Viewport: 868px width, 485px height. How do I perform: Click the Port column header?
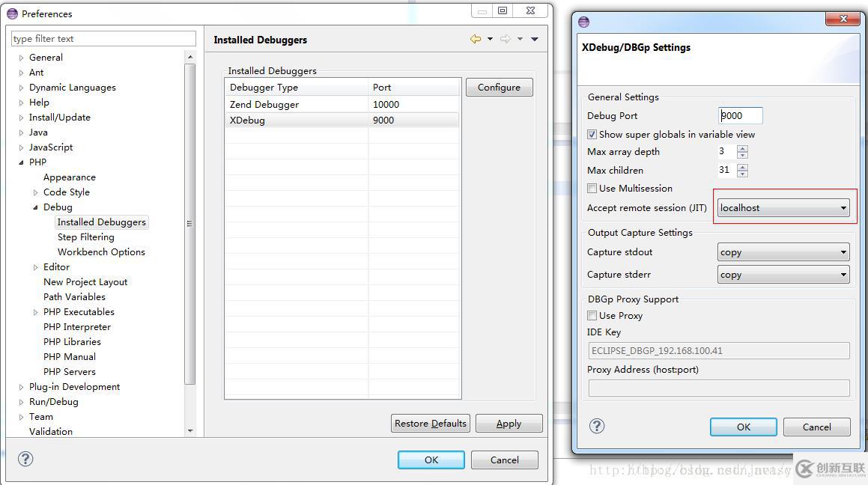click(414, 88)
